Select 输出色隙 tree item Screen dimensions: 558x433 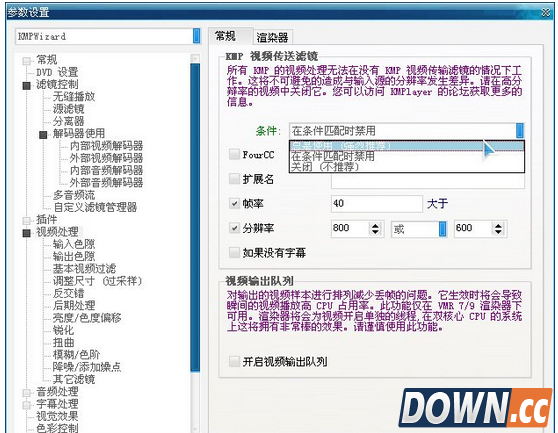coord(74,256)
